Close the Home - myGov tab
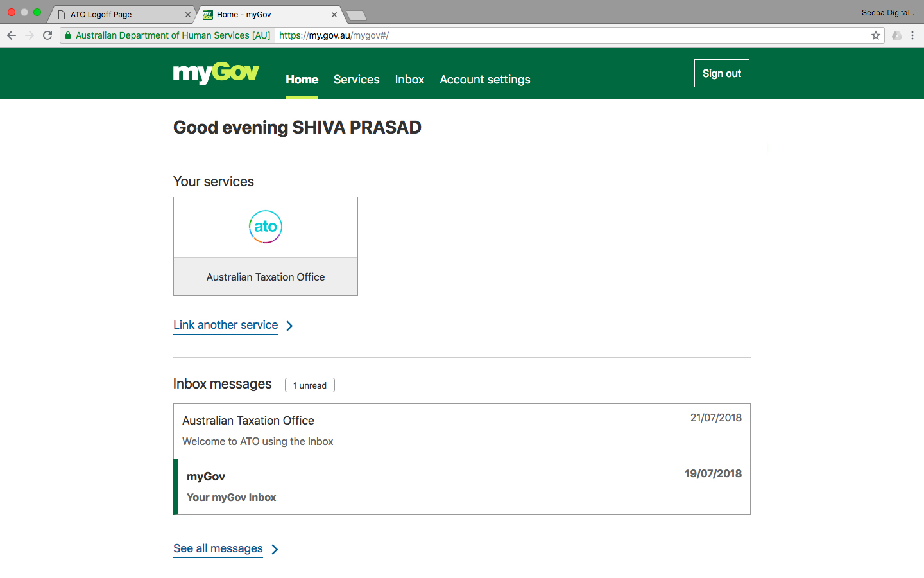 334,15
